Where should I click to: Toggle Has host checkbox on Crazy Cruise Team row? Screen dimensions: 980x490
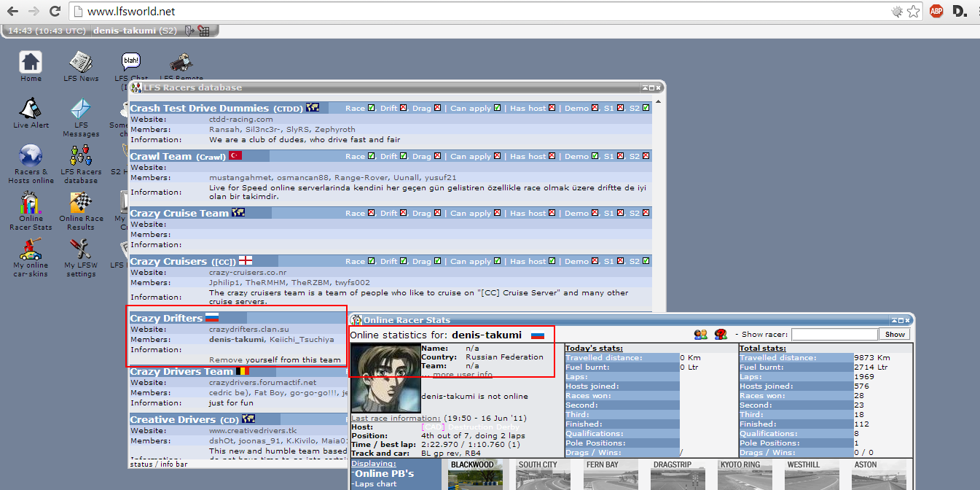click(552, 213)
